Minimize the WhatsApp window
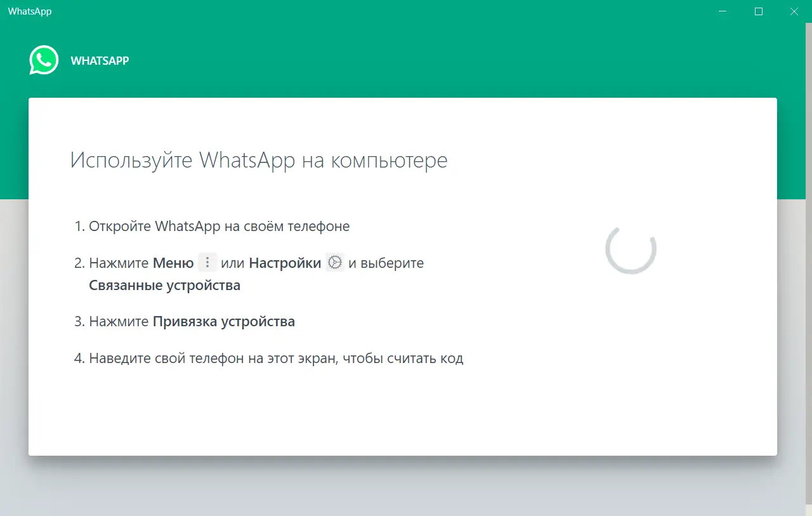 coord(723,11)
